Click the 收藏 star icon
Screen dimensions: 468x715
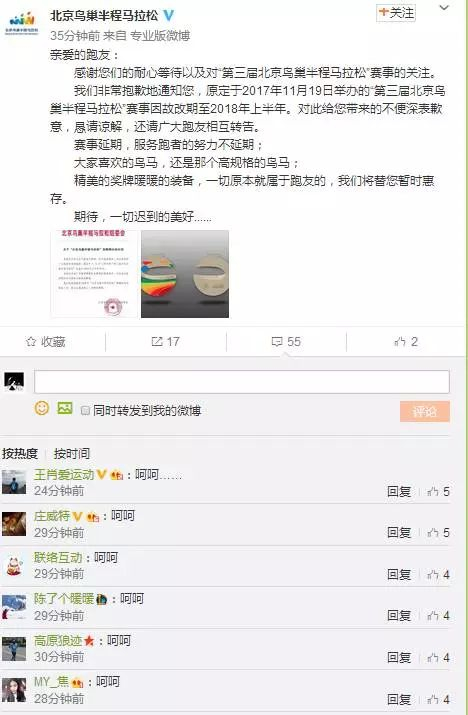tap(31, 342)
